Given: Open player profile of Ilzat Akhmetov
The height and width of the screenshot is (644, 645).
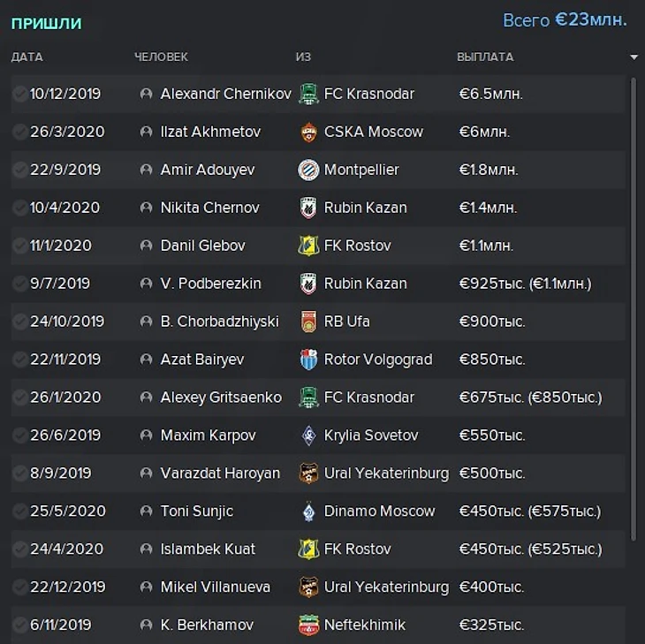Looking at the screenshot, I should coord(210,132).
